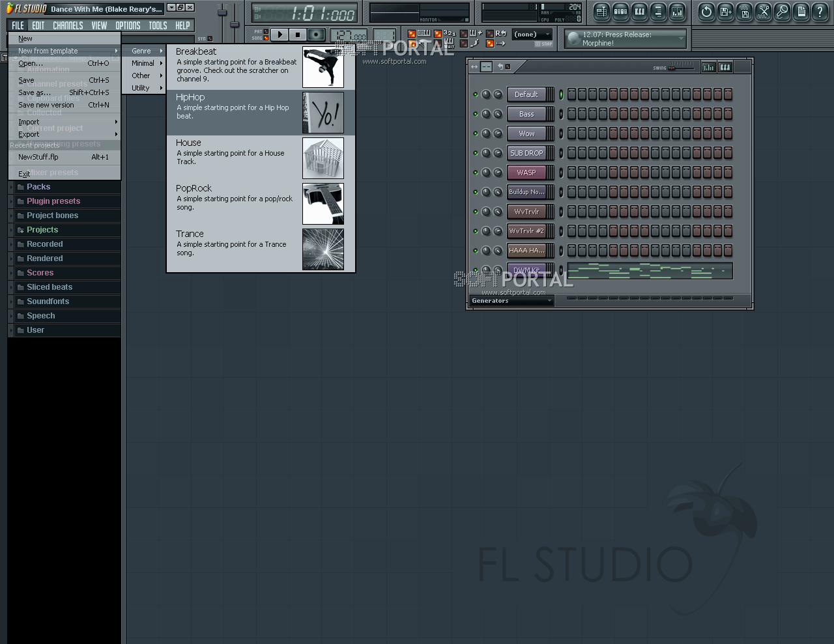The width and height of the screenshot is (834, 644).
Task: Expand the Export submenu in File menu
Action: coord(65,134)
